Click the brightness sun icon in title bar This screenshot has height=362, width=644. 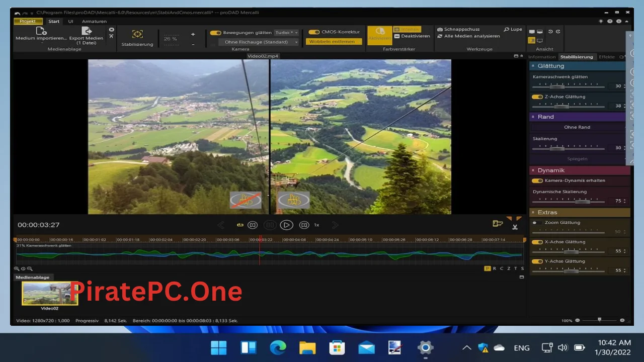coord(601,21)
